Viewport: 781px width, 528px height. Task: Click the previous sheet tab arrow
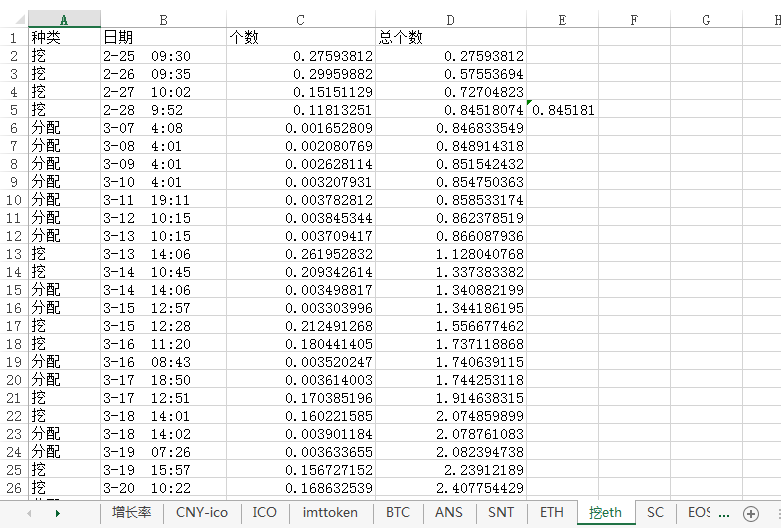[x=29, y=513]
